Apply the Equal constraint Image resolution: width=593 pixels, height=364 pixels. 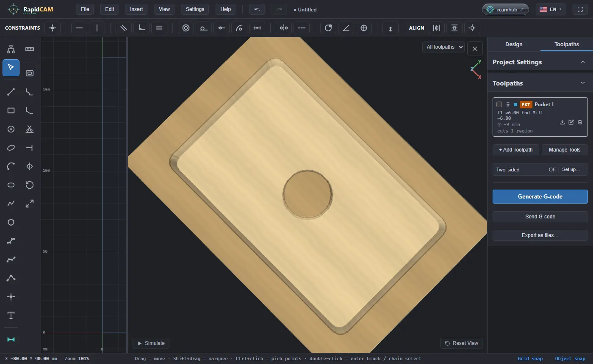click(x=159, y=28)
